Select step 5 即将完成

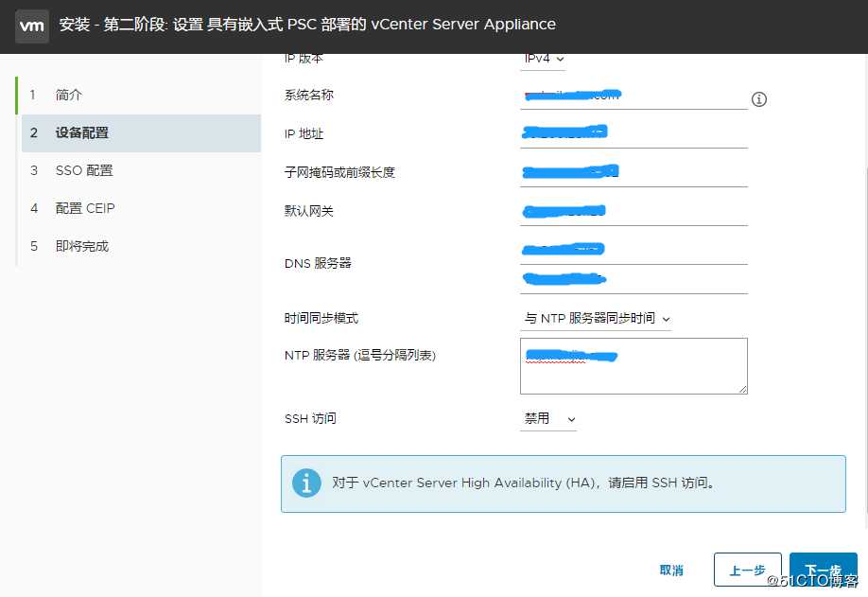pyautogui.click(x=139, y=246)
